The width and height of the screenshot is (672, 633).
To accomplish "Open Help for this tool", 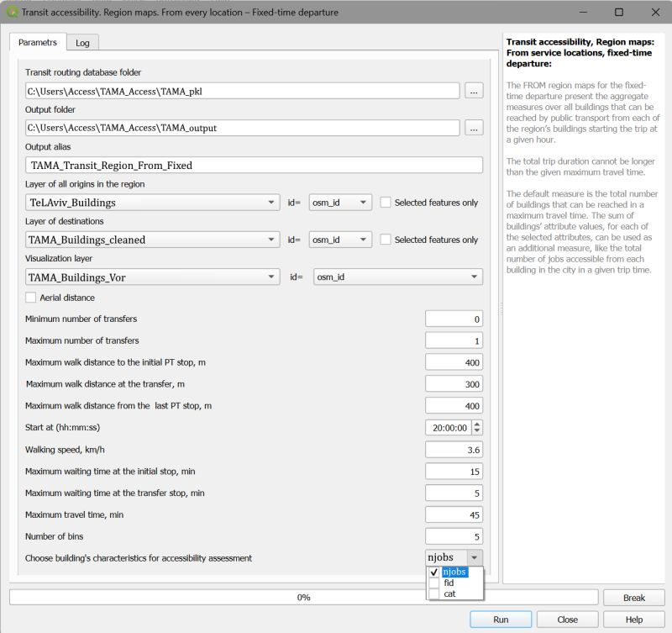I will [634, 620].
